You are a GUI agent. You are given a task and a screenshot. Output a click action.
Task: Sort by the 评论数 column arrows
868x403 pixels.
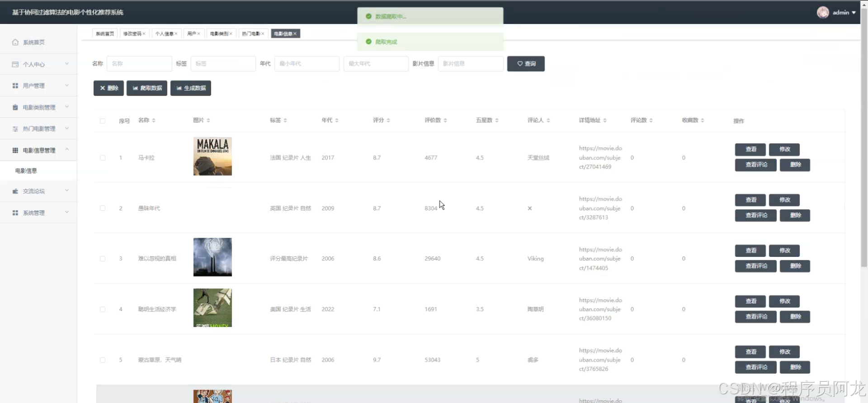[x=651, y=120]
